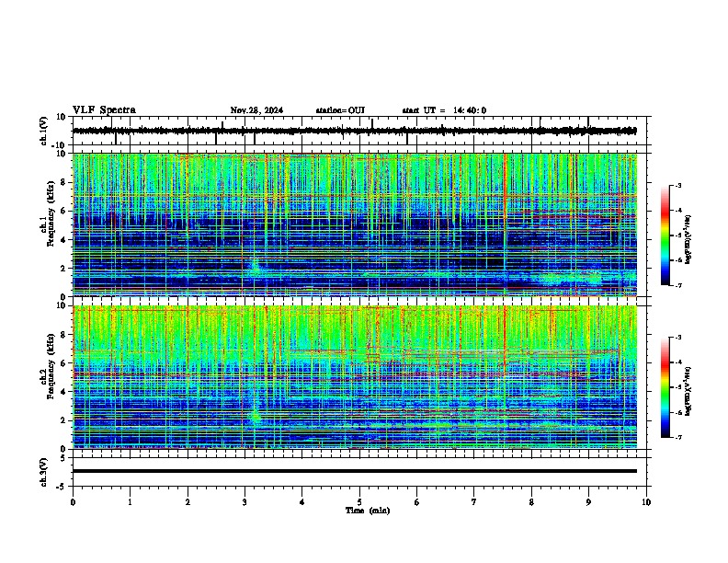Screen dimensions: 728x563
Task: Click the "start UT = 14:40:0" header text
Action: [x=444, y=110]
